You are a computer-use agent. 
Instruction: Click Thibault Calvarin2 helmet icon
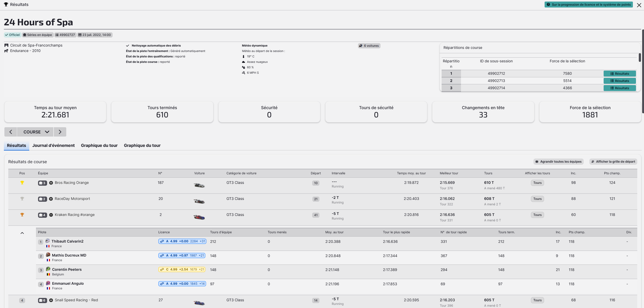click(x=48, y=241)
